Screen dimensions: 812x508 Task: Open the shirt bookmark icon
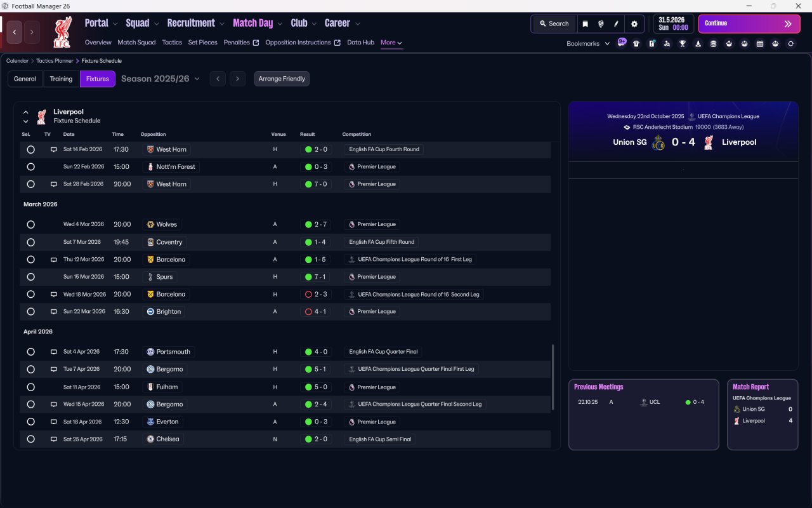[x=636, y=44]
